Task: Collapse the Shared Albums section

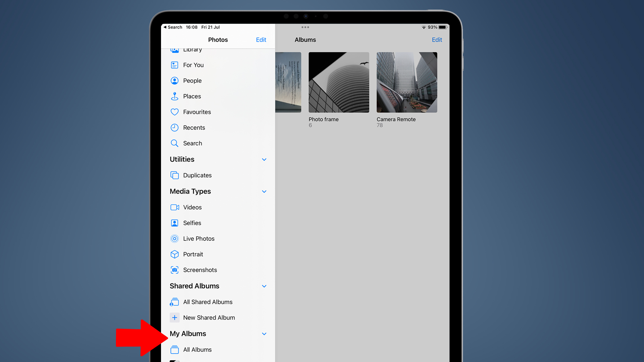Action: pyautogui.click(x=264, y=286)
